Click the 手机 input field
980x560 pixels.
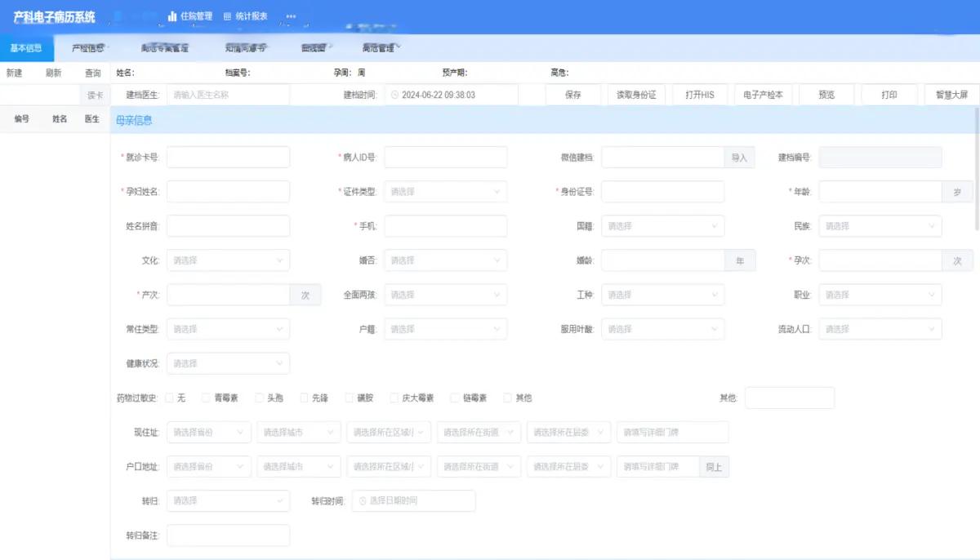(446, 226)
